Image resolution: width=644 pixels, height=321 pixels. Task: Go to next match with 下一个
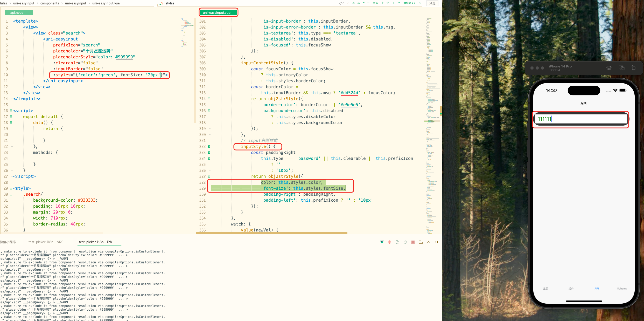click(x=396, y=3)
